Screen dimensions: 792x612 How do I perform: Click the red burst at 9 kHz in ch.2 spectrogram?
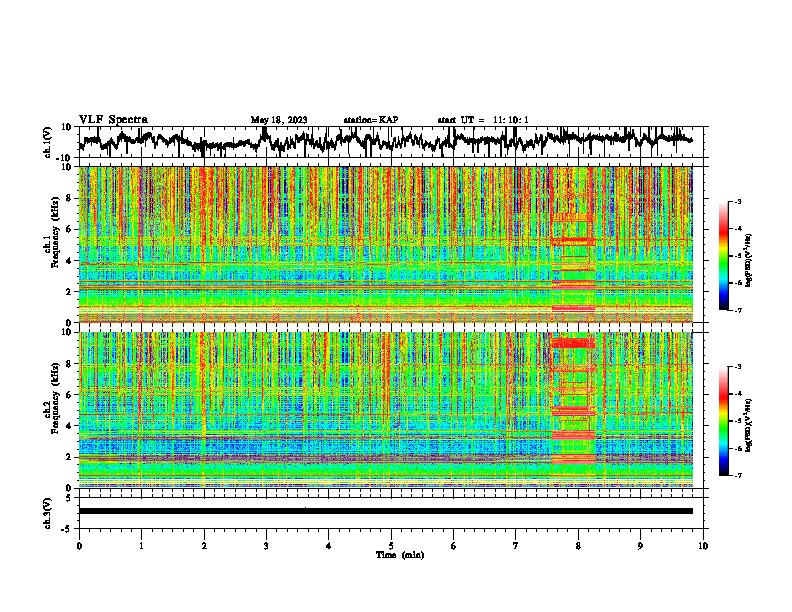(573, 343)
